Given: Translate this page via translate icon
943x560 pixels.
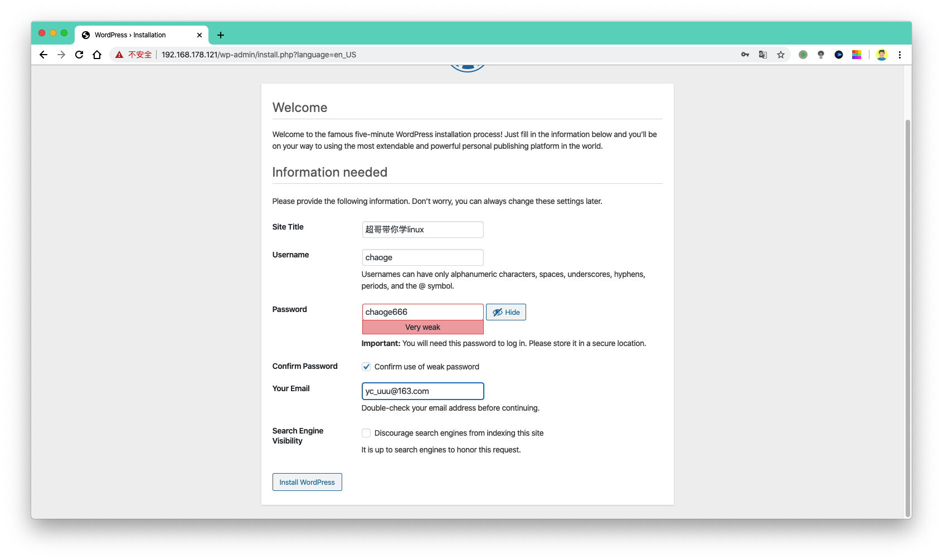Looking at the screenshot, I should click(x=763, y=55).
